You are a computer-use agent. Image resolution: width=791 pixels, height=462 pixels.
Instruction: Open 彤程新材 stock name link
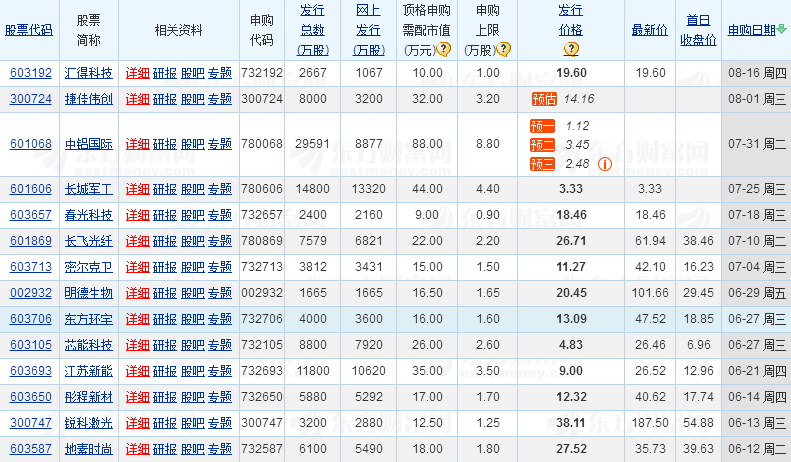tap(89, 397)
